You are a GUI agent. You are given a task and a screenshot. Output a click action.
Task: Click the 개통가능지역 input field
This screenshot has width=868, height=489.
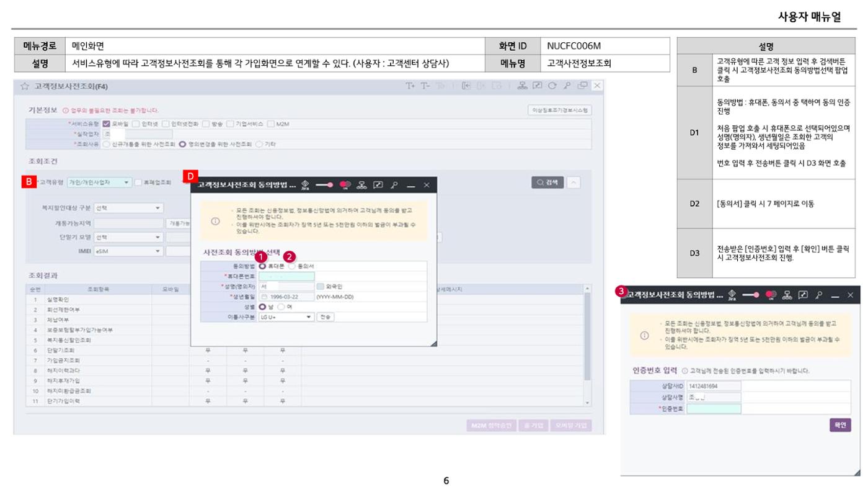click(x=129, y=223)
